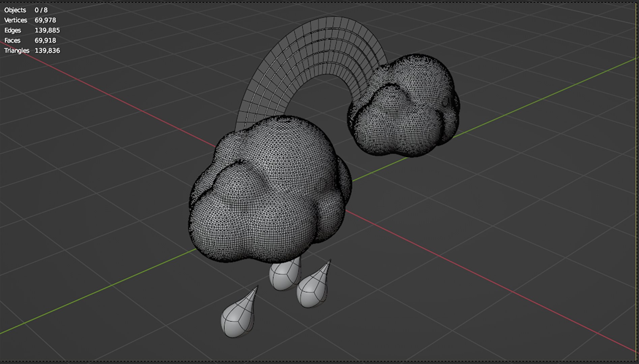
Task: Click the Objects count '0 / 8' statistic
Action: [41, 10]
